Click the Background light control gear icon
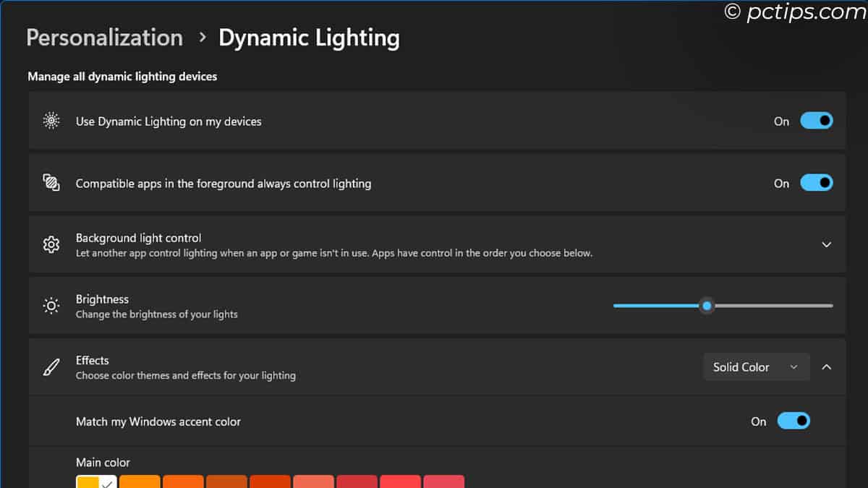868x488 pixels. (51, 245)
